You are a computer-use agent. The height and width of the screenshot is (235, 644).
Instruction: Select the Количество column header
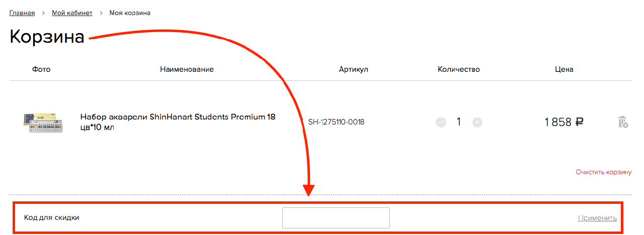point(459,69)
